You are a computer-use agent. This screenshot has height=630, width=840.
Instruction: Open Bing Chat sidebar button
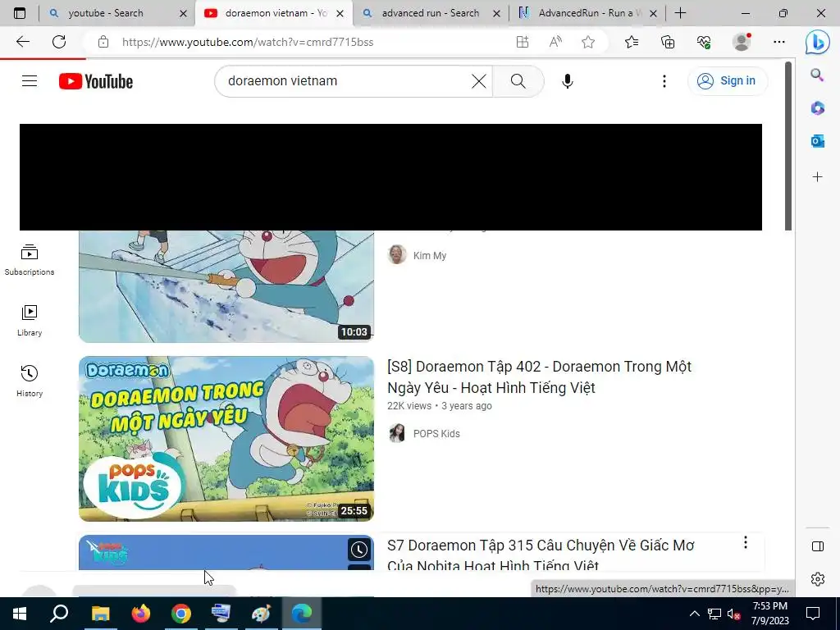pyautogui.click(x=818, y=42)
